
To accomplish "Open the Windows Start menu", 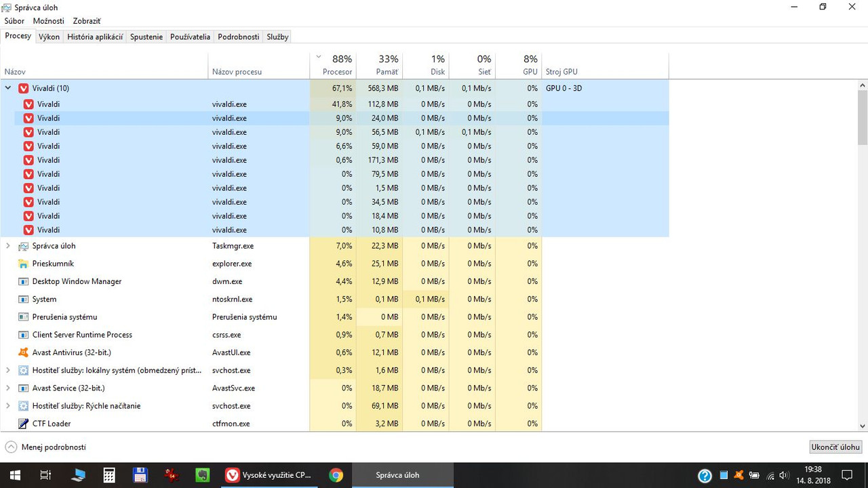I will coord(15,475).
